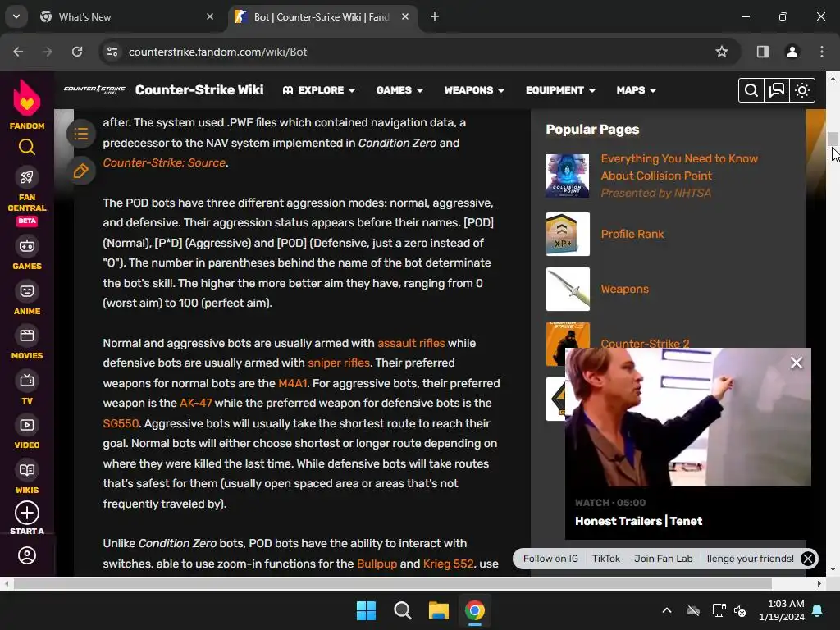Open the user profile icon in Fandom sidebar
Screen dimensions: 840x630
tap(27, 555)
